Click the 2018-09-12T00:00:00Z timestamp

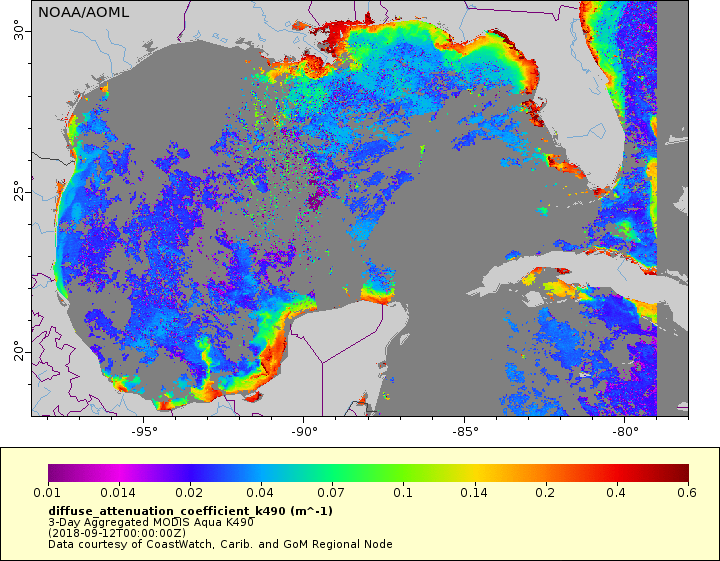[117, 533]
